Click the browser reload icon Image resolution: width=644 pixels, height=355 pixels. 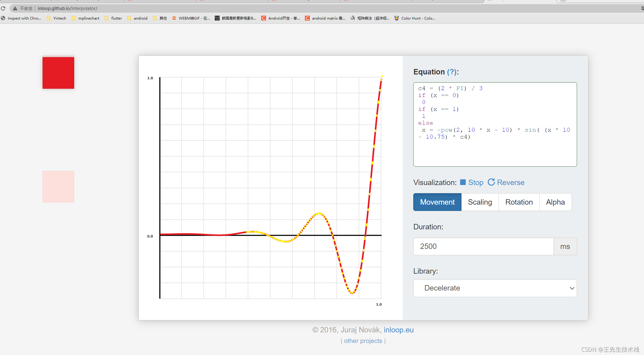(x=3, y=8)
